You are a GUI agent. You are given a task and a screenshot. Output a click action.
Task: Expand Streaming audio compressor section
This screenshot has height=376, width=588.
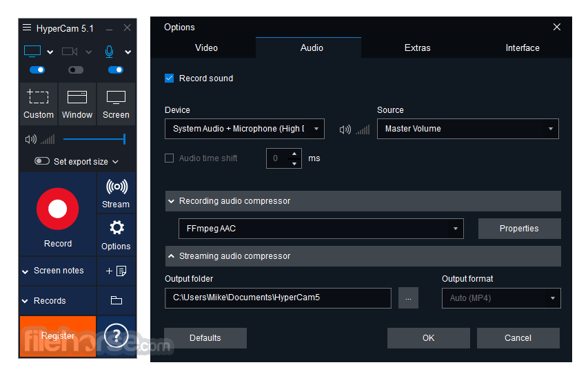(363, 256)
